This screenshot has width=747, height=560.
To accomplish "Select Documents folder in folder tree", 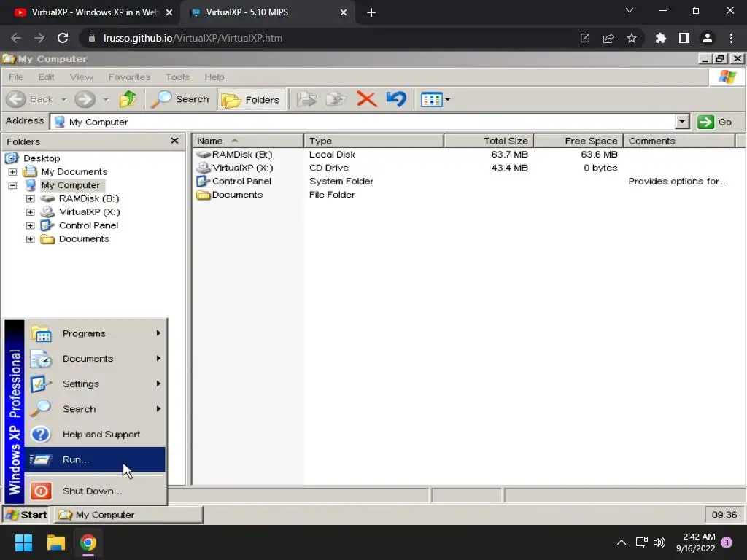I will 84,239.
